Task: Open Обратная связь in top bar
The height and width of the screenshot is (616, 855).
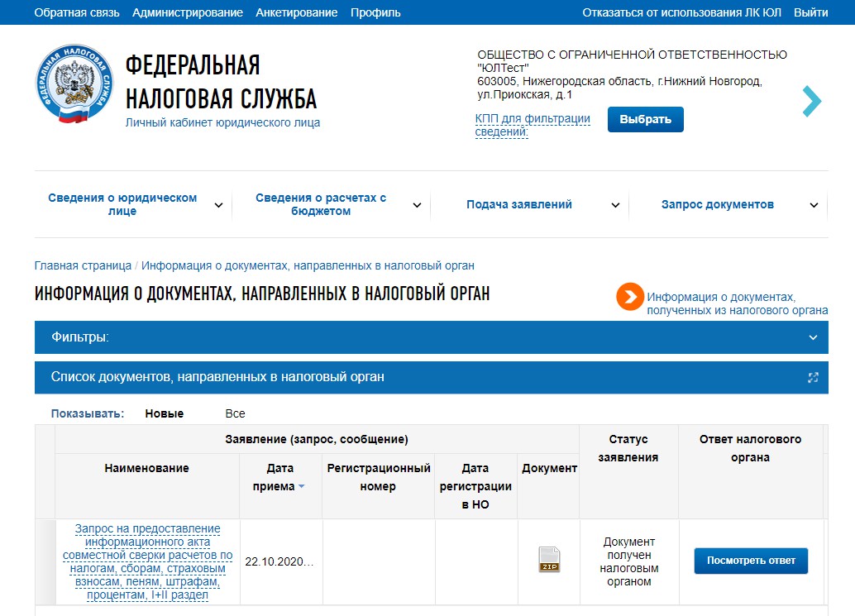Action: point(77,12)
